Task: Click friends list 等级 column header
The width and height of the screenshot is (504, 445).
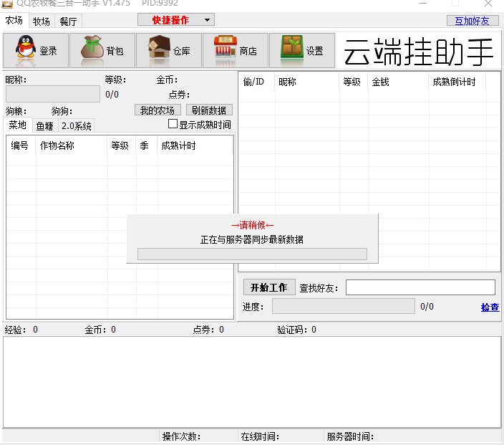Action: pyautogui.click(x=353, y=82)
